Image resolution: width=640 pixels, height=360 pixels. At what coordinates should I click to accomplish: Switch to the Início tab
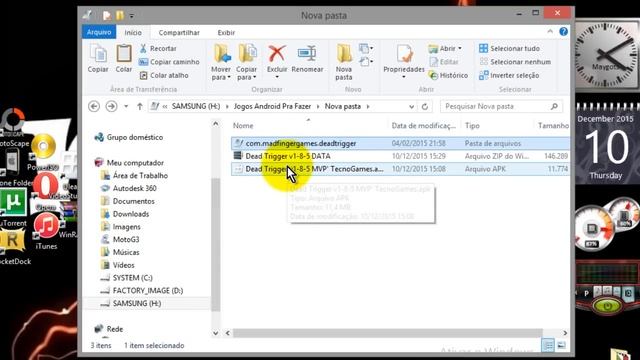[133, 32]
